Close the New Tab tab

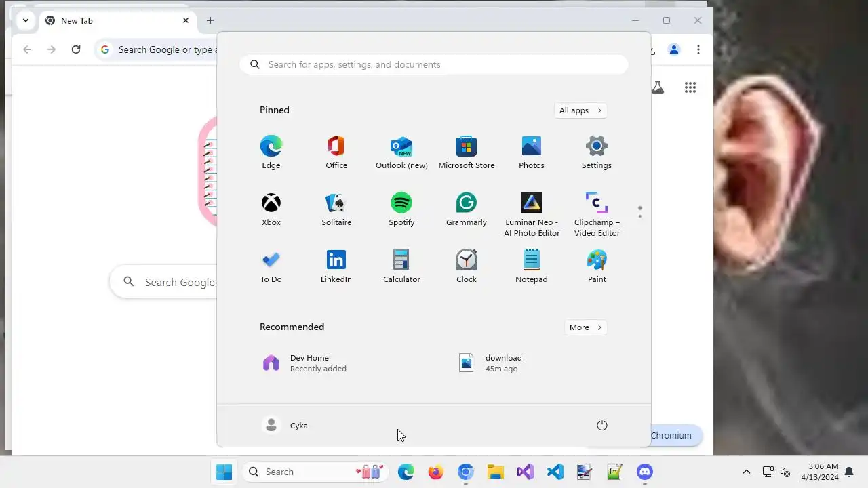click(186, 20)
